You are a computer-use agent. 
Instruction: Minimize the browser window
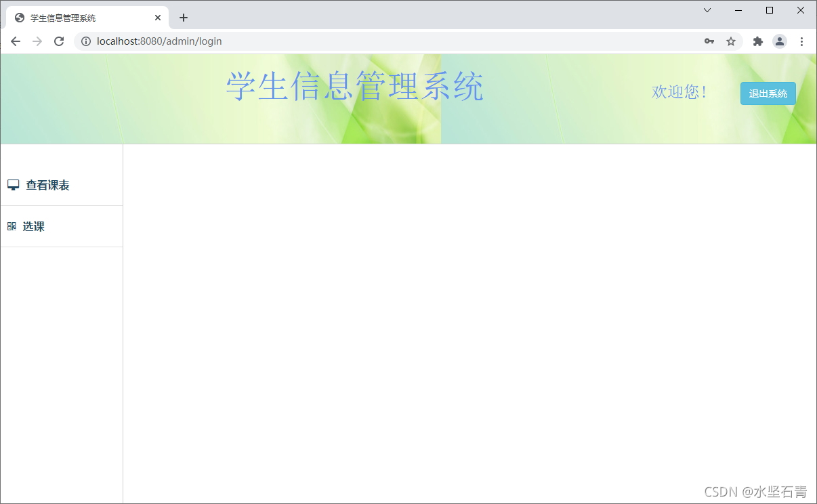click(x=738, y=10)
